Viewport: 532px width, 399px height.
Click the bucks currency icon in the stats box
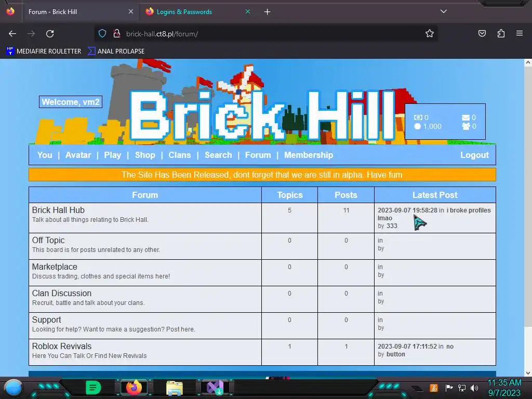(418, 117)
